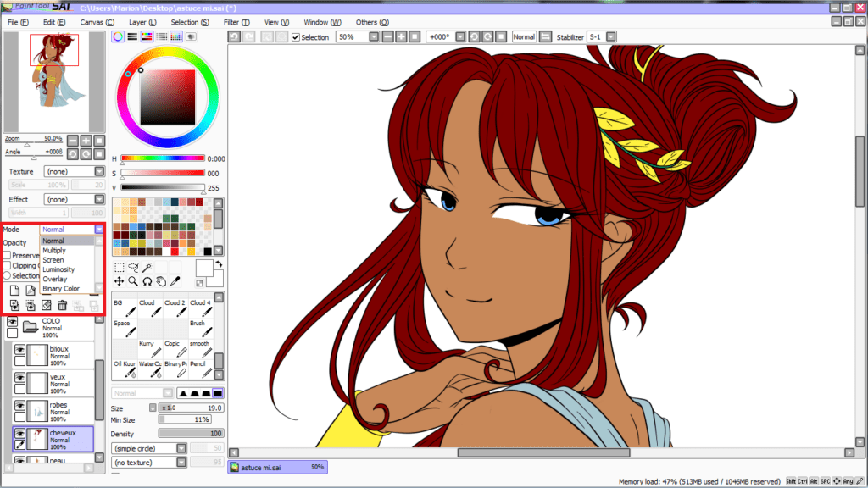Toggle visibility of the robes layer
This screenshot has width=868, height=488.
[19, 407]
